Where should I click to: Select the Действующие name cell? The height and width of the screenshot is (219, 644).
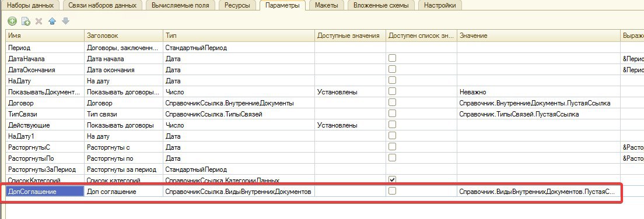45,125
